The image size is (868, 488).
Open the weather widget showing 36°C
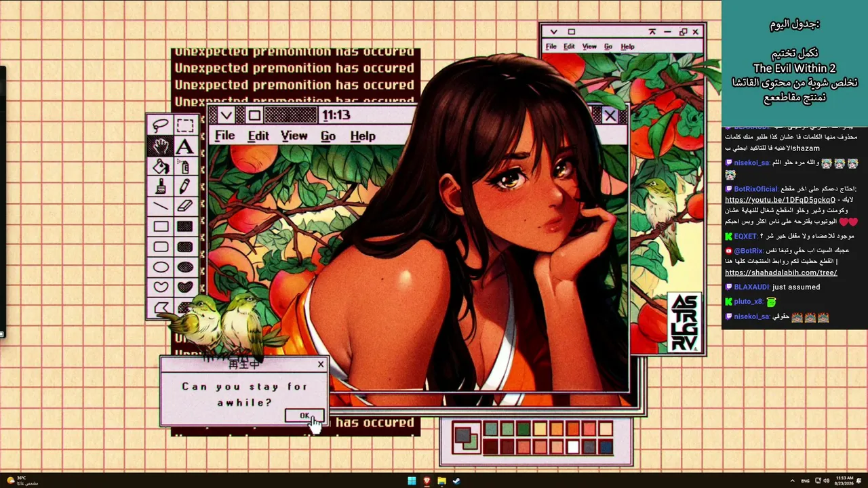pyautogui.click(x=22, y=481)
